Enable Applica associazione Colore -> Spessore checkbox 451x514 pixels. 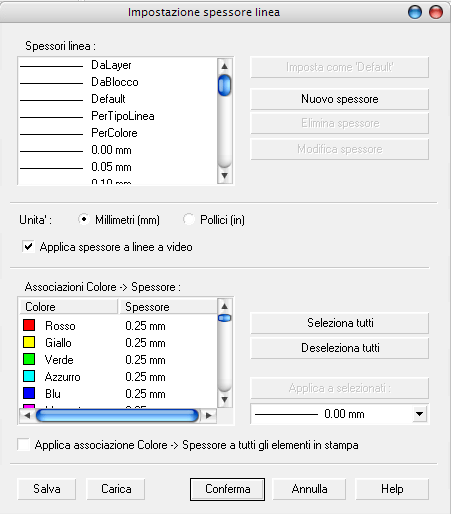click(24, 445)
